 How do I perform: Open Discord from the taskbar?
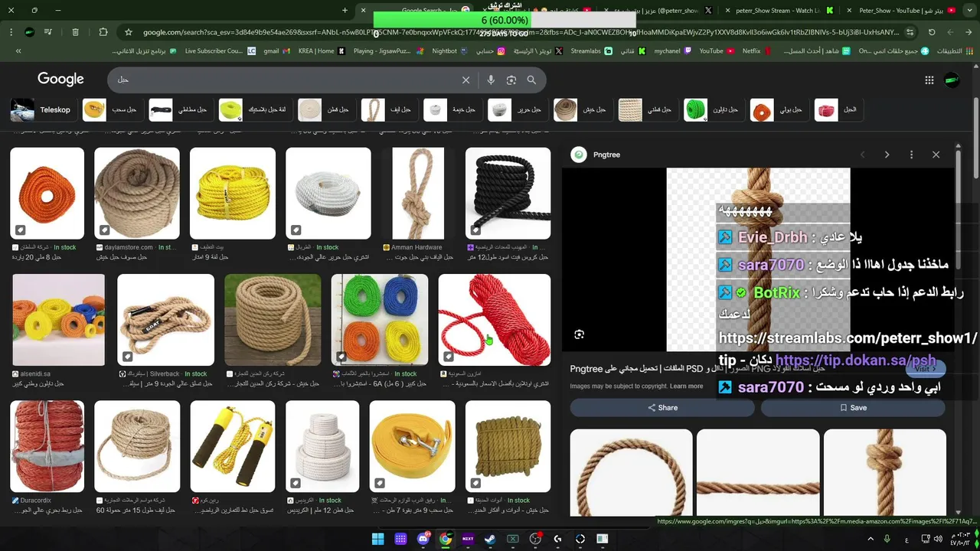pos(423,539)
